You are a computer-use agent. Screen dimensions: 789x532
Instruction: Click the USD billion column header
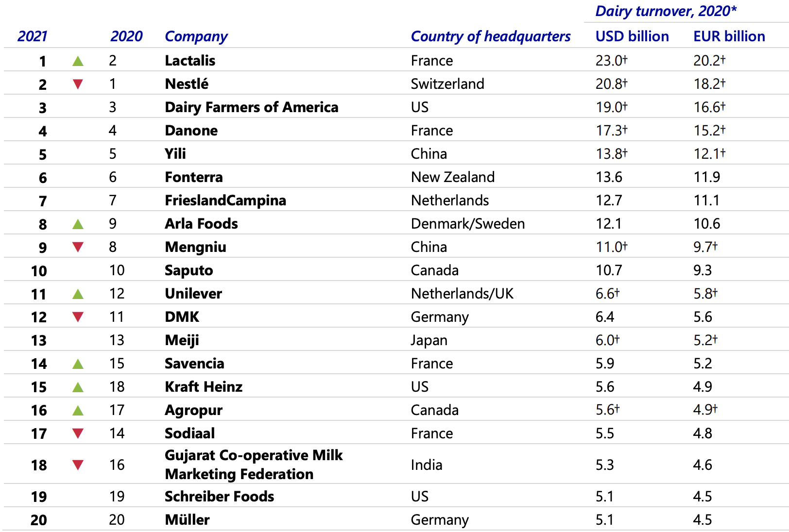632,36
